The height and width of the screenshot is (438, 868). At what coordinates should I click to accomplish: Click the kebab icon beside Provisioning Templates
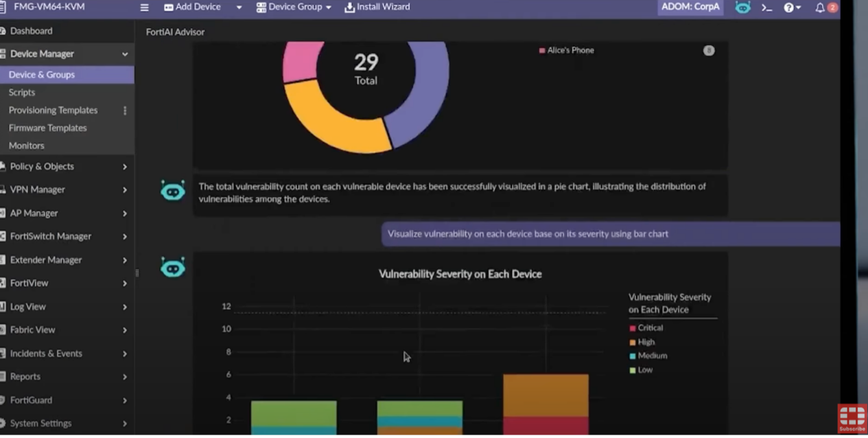click(x=125, y=110)
